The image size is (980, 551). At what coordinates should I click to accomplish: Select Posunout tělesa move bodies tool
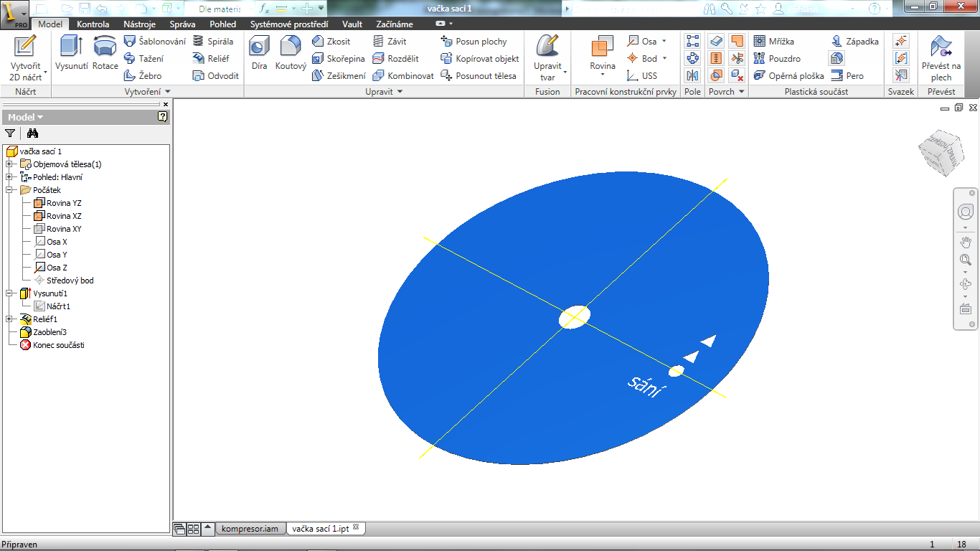pyautogui.click(x=479, y=76)
